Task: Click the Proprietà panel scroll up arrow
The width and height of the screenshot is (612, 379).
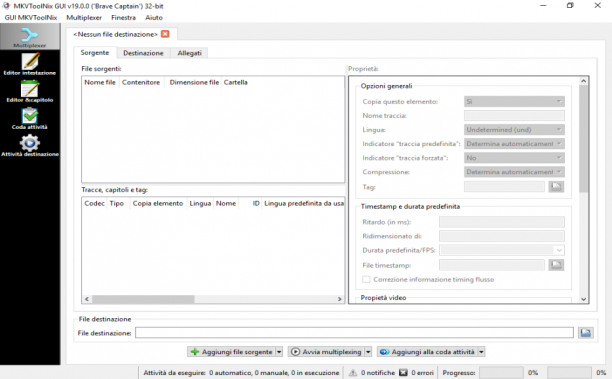Action: click(x=584, y=81)
